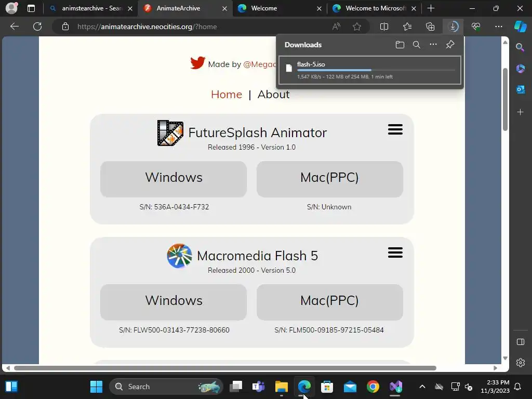
Task: Add a sidebar app with plus
Action: click(520, 112)
